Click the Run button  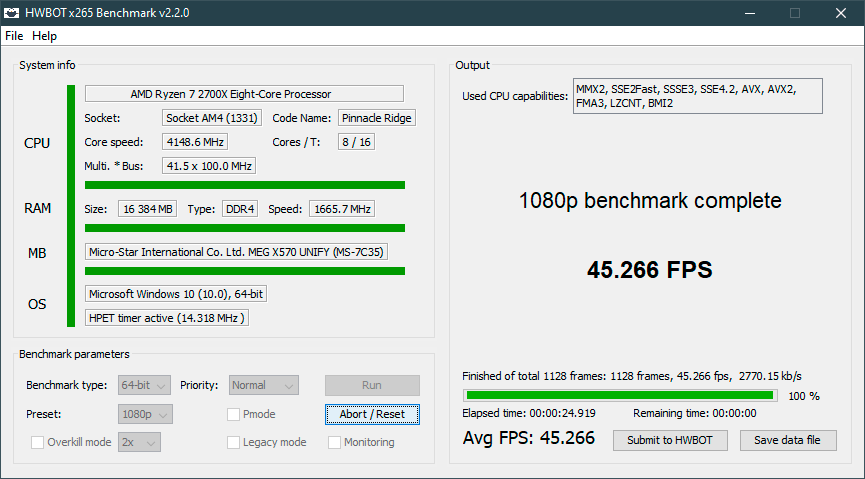(x=372, y=385)
